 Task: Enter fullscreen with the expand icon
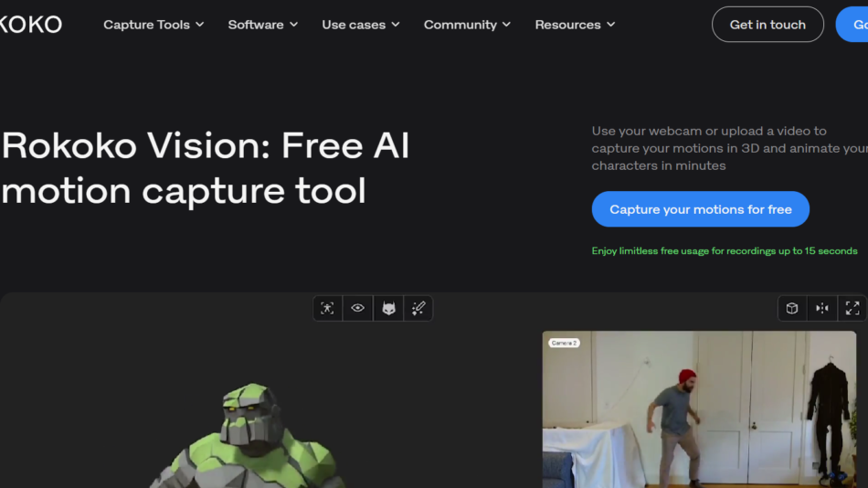coord(852,309)
